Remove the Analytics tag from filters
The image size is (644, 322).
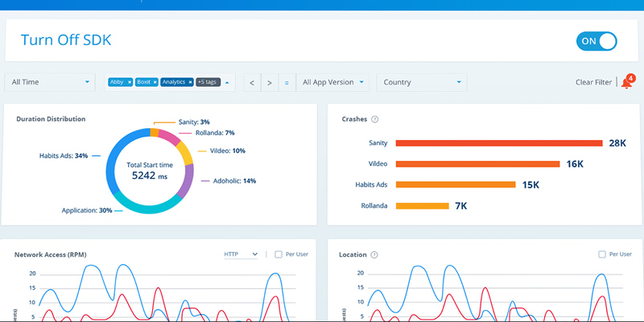190,82
